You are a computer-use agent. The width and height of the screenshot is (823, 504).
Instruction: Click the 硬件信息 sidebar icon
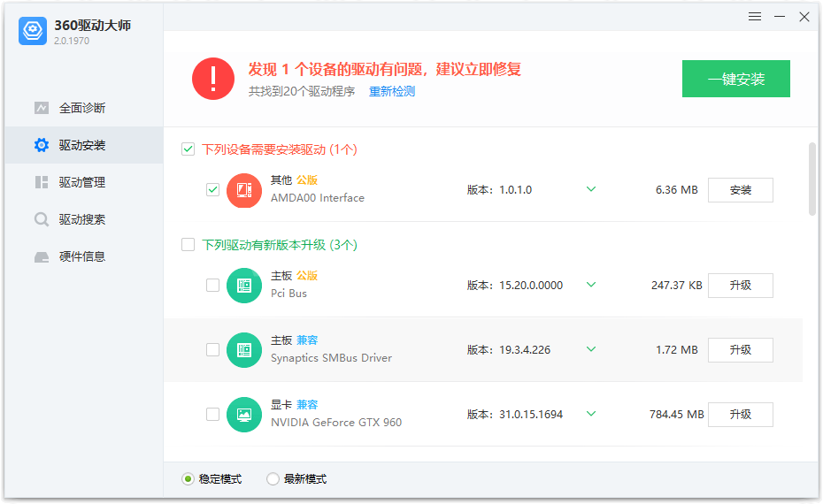point(42,257)
